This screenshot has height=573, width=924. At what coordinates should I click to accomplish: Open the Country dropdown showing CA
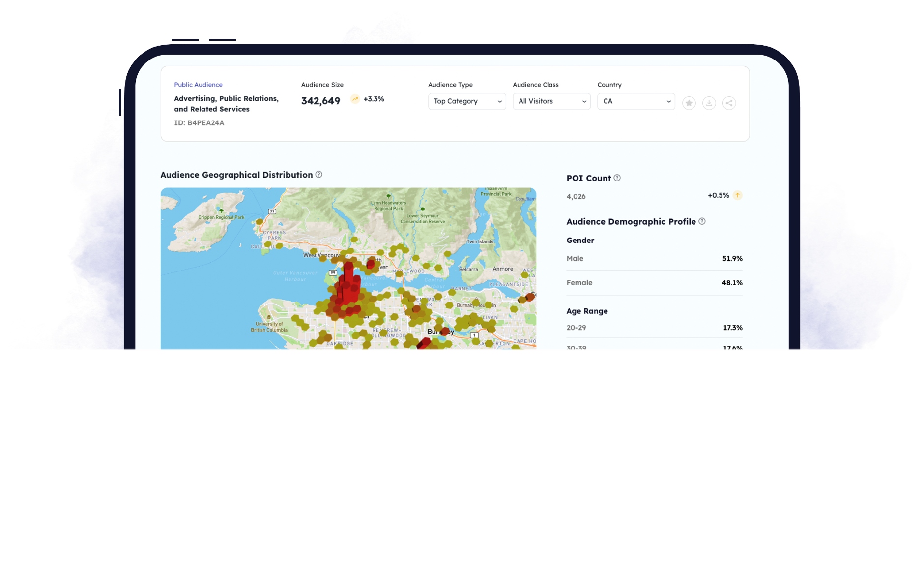[x=636, y=101]
